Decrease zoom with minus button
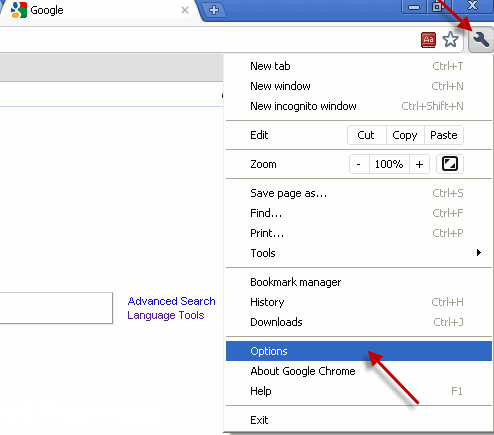 click(359, 164)
